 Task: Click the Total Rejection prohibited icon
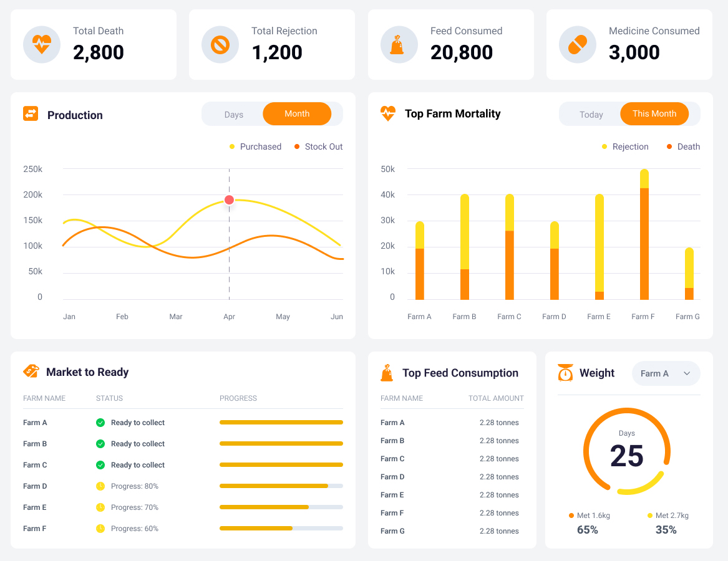point(220,44)
